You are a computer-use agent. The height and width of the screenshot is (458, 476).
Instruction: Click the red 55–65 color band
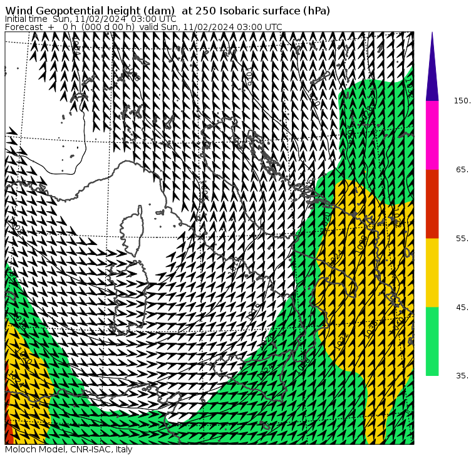[432, 204]
